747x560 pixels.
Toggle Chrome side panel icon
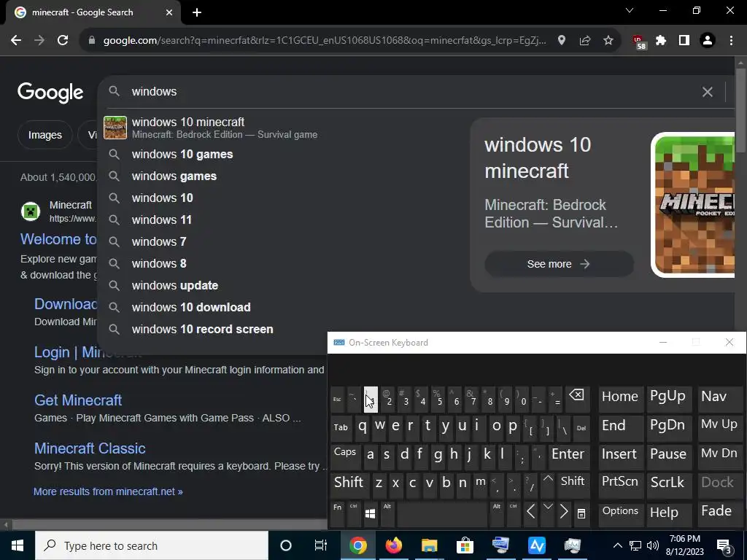(684, 41)
